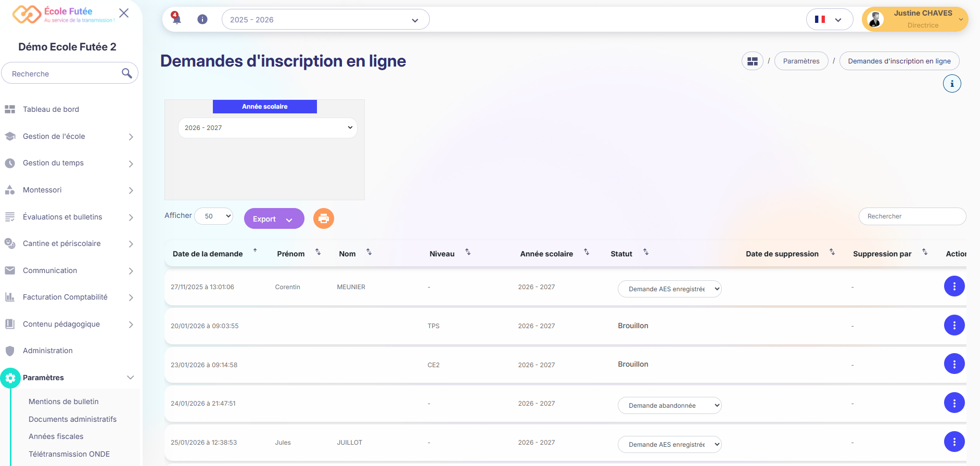Click the Rechercher table search field
This screenshot has width=980, height=466.
click(912, 216)
